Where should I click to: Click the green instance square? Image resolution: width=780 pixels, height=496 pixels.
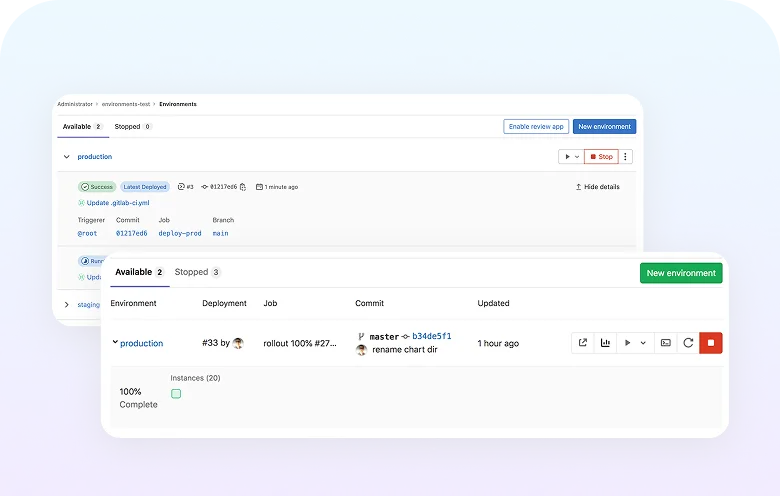(176, 394)
